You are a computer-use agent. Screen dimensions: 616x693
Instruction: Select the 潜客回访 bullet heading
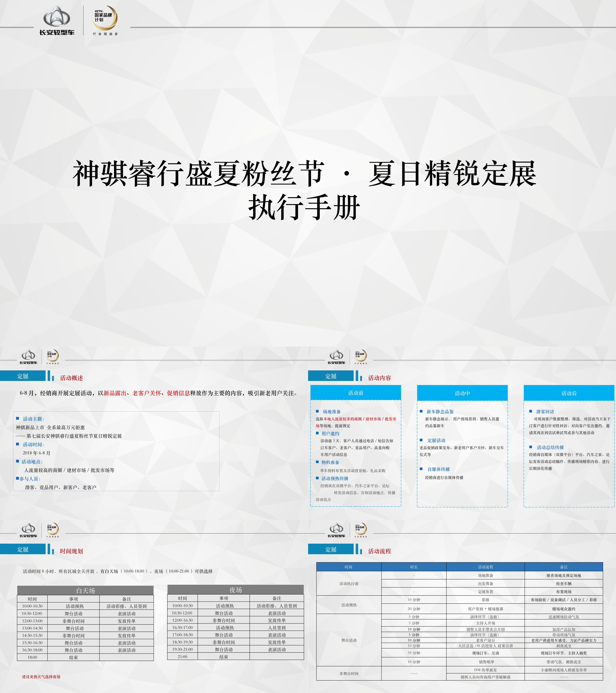coord(545,412)
